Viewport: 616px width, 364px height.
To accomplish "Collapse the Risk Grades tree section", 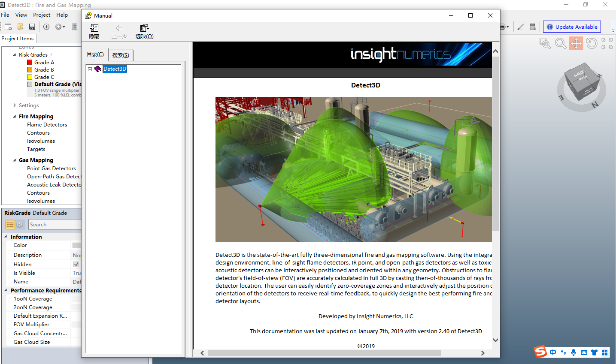I will (15, 55).
